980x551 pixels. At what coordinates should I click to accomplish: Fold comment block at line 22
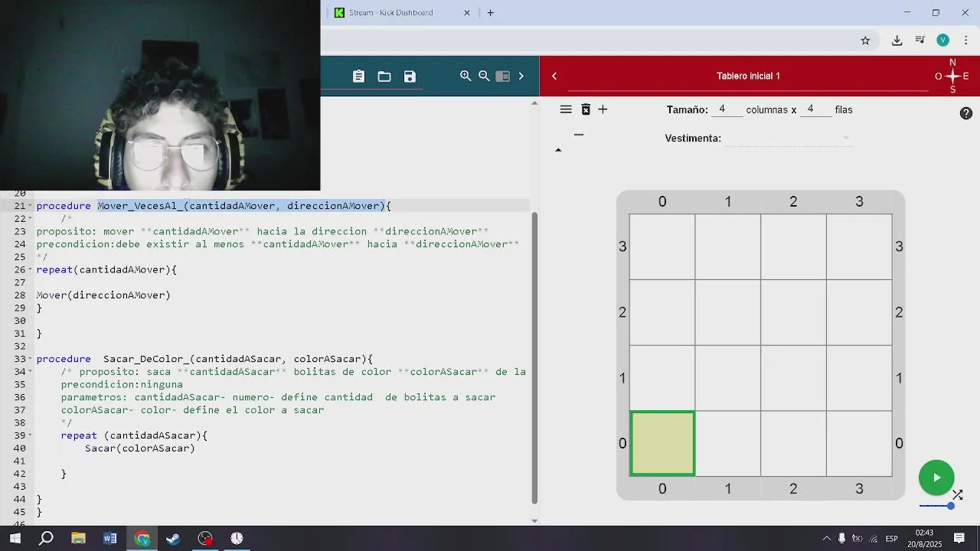coord(31,219)
